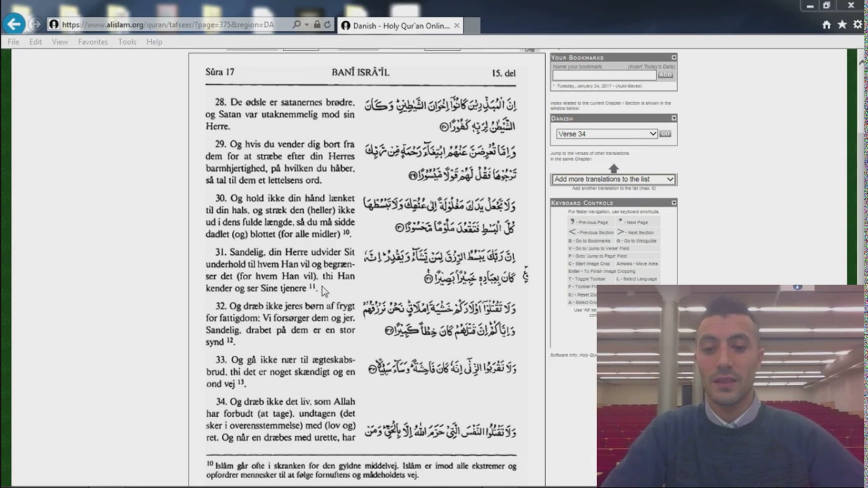Open the Tools menu
Viewport: 868px width, 488px height.
click(x=127, y=41)
